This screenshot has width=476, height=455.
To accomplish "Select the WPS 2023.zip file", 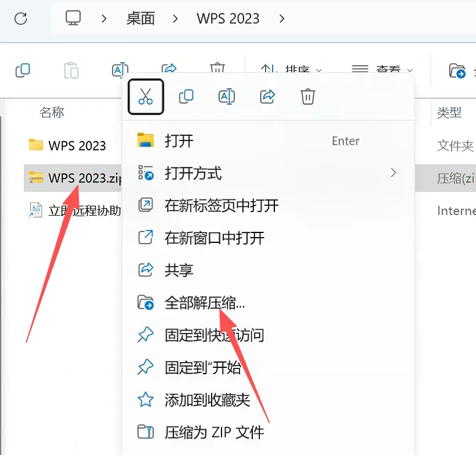I will click(x=73, y=178).
